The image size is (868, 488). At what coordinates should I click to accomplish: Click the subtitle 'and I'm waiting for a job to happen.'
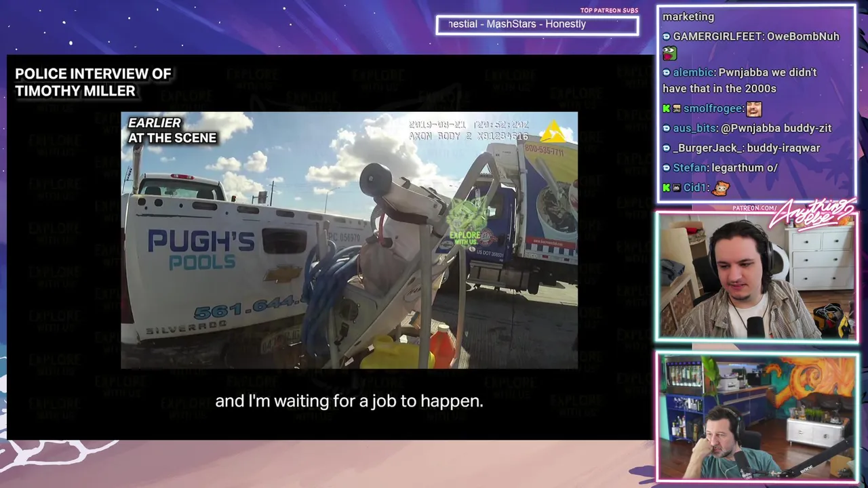pyautogui.click(x=349, y=401)
